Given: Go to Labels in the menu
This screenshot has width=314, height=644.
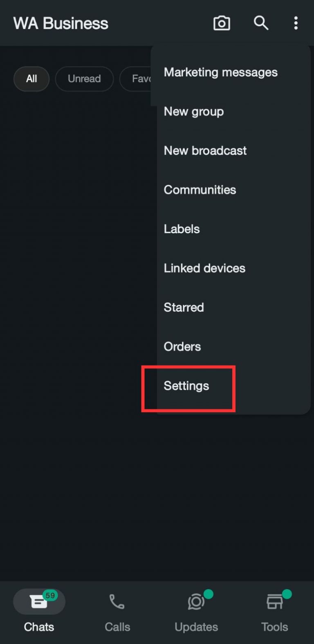Looking at the screenshot, I should tap(182, 229).
